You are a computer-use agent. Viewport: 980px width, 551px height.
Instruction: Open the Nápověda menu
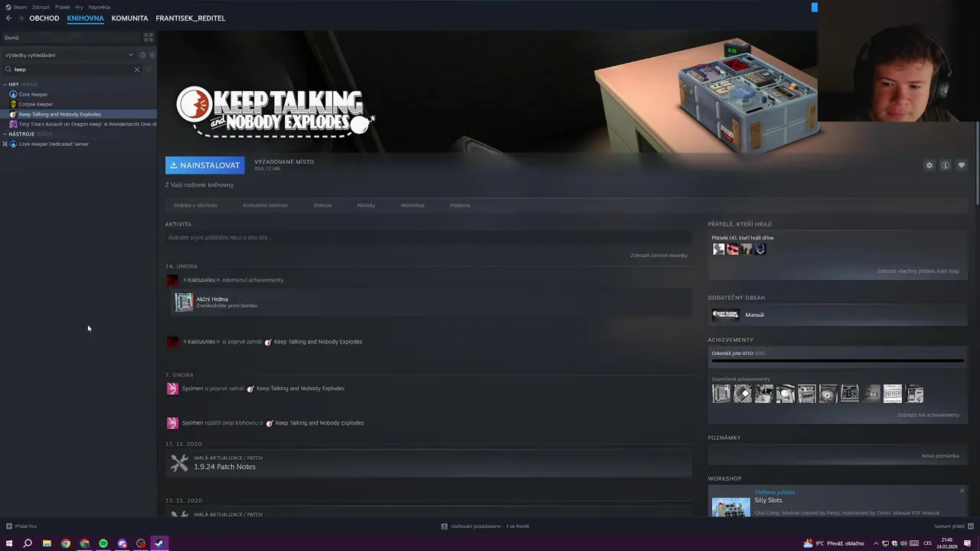pos(99,7)
